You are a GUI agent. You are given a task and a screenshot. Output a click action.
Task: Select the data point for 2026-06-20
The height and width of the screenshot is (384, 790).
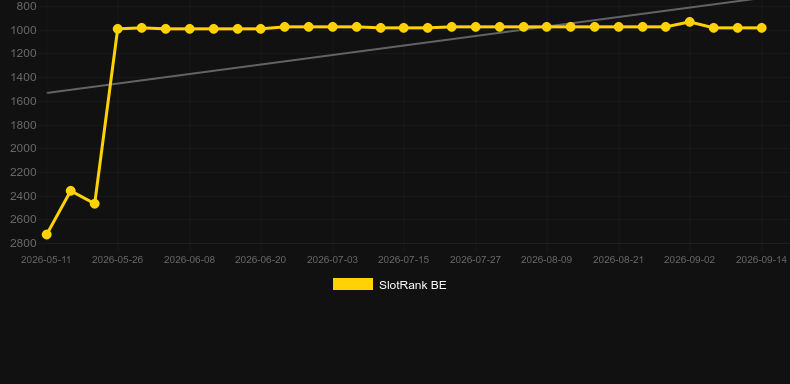point(260,29)
